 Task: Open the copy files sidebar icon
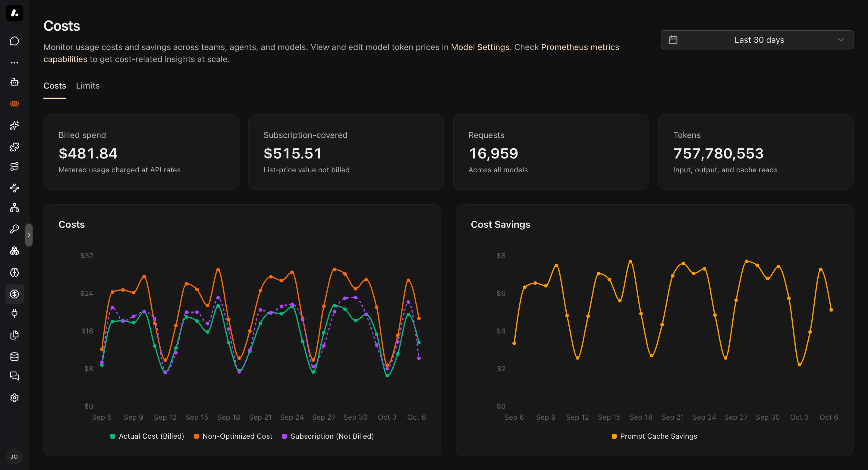(x=14, y=335)
